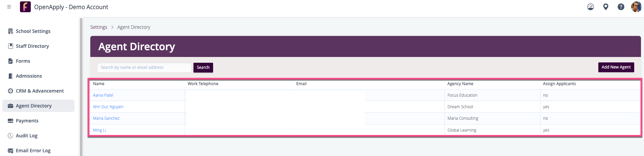This screenshot has width=644, height=156.
Task: Open agent Aarva Patel
Action: pos(103,95)
